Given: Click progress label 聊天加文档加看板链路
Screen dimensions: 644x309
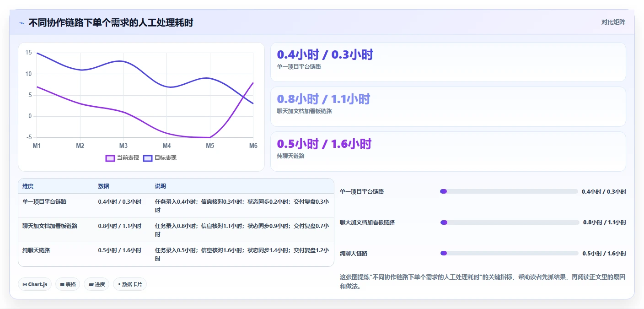Looking at the screenshot, I should (x=367, y=222).
